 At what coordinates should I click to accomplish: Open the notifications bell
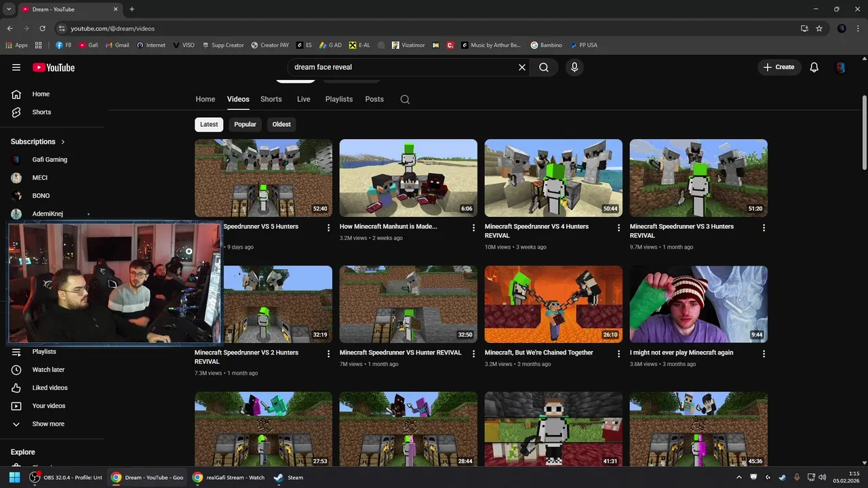point(814,67)
